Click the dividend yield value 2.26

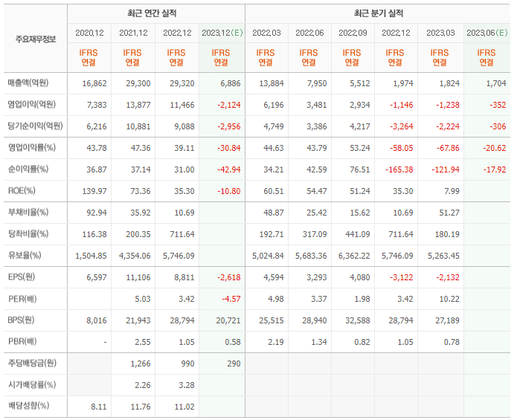click(143, 385)
